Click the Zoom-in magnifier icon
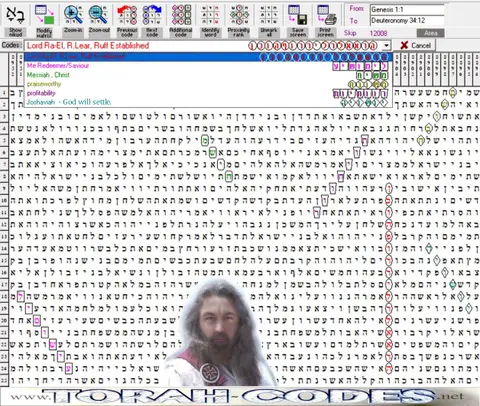The width and height of the screenshot is (480, 406). click(73, 15)
